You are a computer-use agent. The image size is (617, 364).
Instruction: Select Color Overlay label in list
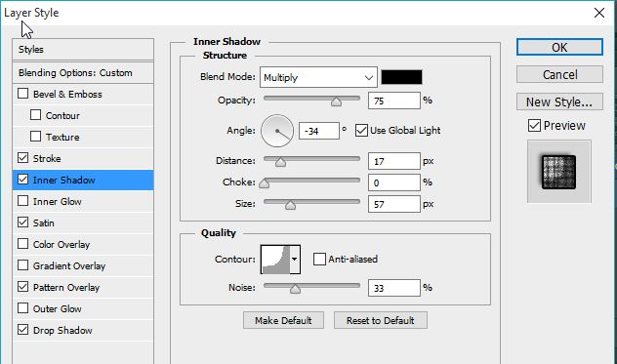(62, 244)
